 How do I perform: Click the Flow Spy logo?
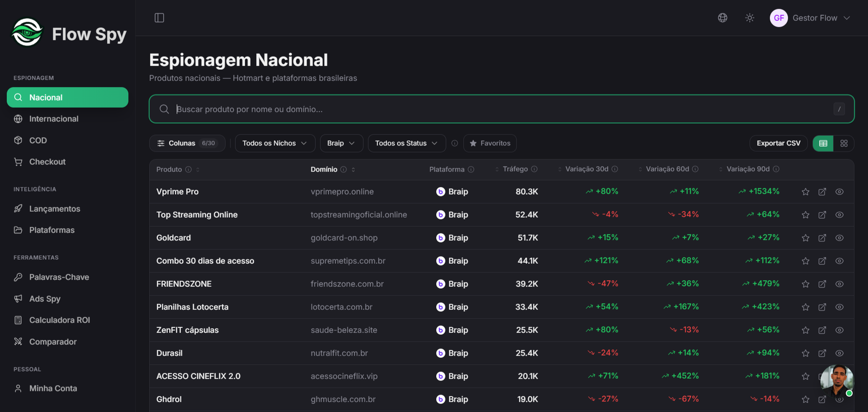69,33
